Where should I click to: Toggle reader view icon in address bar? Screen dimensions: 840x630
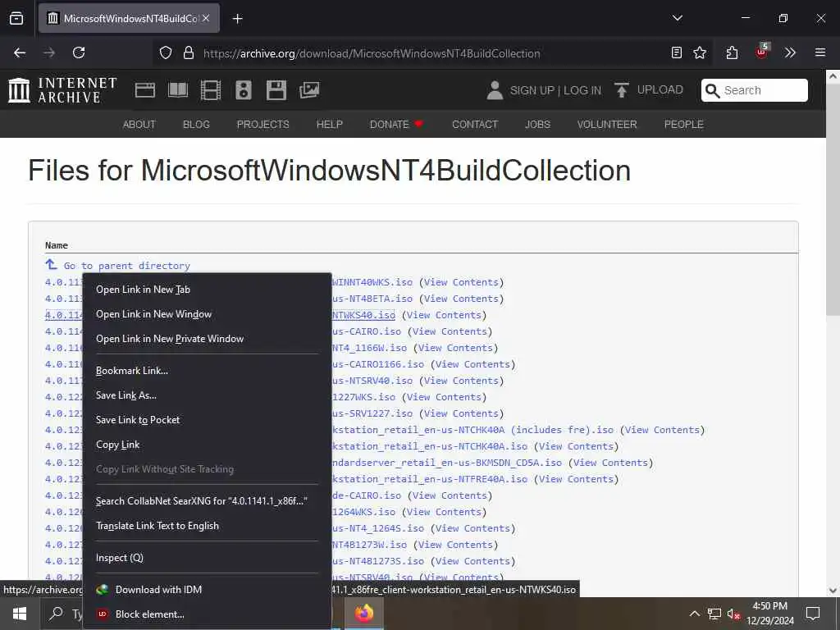coord(677,52)
